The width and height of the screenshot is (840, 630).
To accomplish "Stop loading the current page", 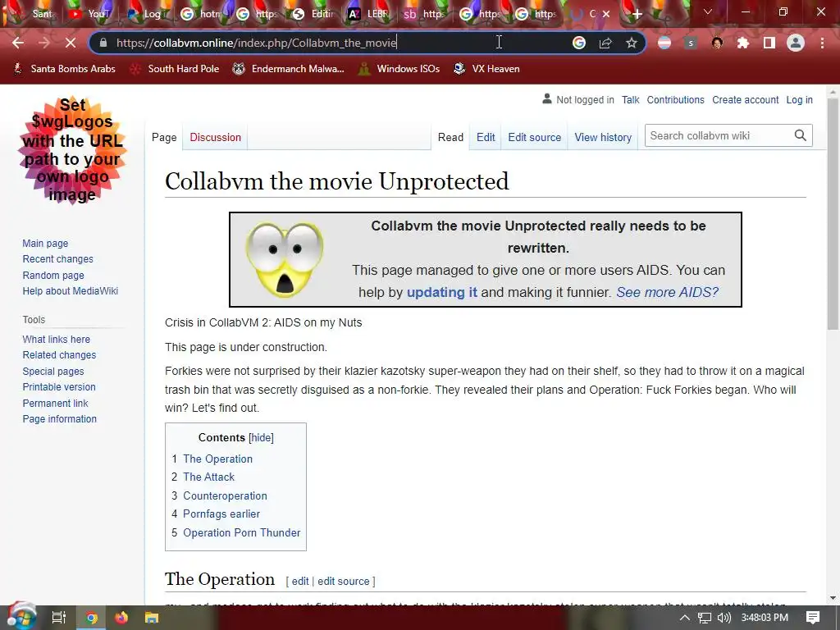I will click(71, 43).
